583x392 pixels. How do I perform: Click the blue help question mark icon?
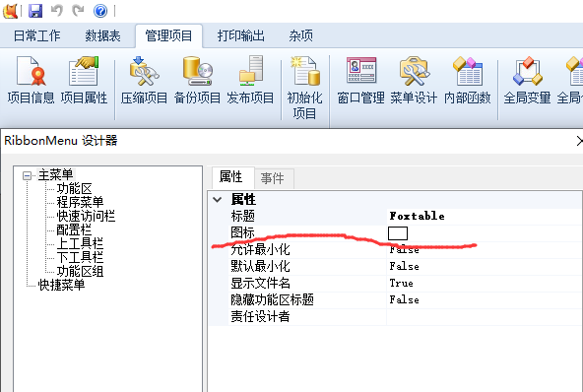[x=100, y=11]
